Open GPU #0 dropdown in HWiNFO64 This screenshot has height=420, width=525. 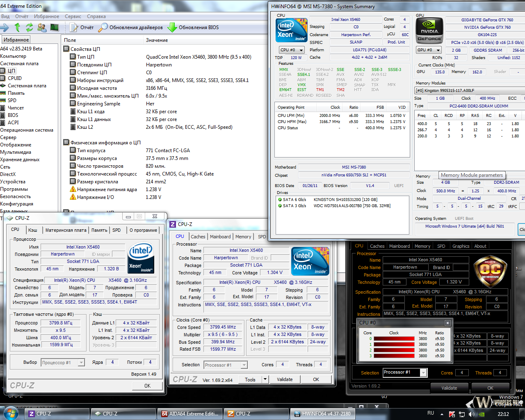point(429,50)
